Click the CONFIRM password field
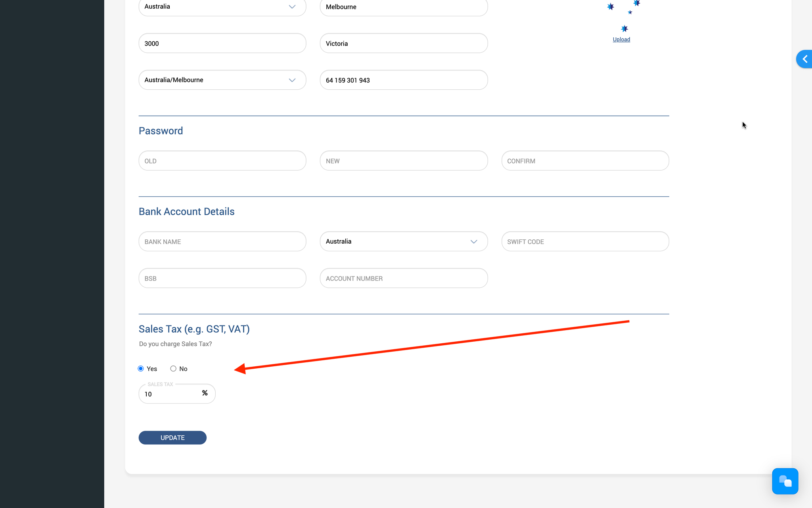 pyautogui.click(x=585, y=161)
